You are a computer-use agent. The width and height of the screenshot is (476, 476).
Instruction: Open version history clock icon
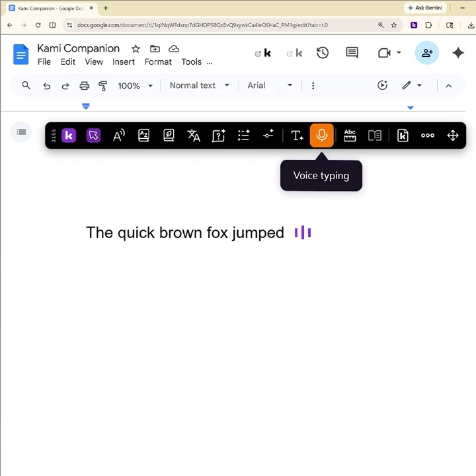[x=323, y=53]
